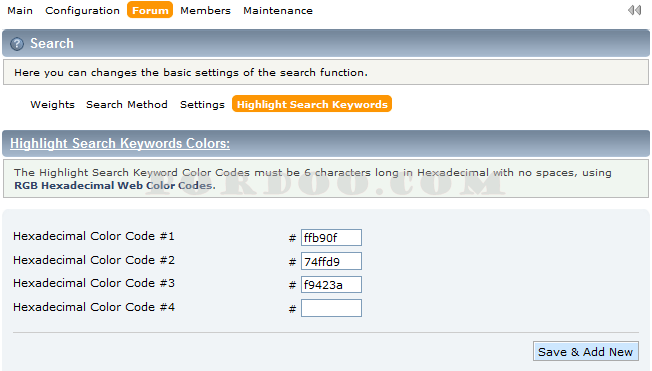This screenshot has height=371, width=652.
Task: Switch to the Maintenance tab
Action: [278, 10]
